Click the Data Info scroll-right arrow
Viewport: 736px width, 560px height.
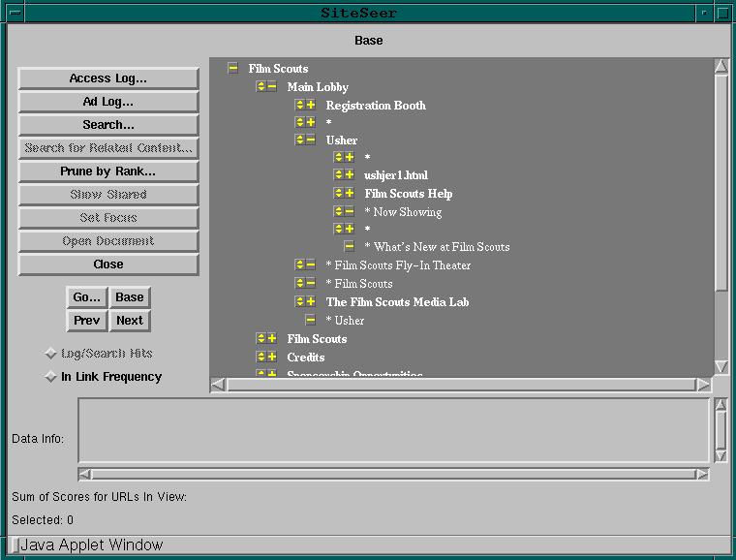coord(703,474)
